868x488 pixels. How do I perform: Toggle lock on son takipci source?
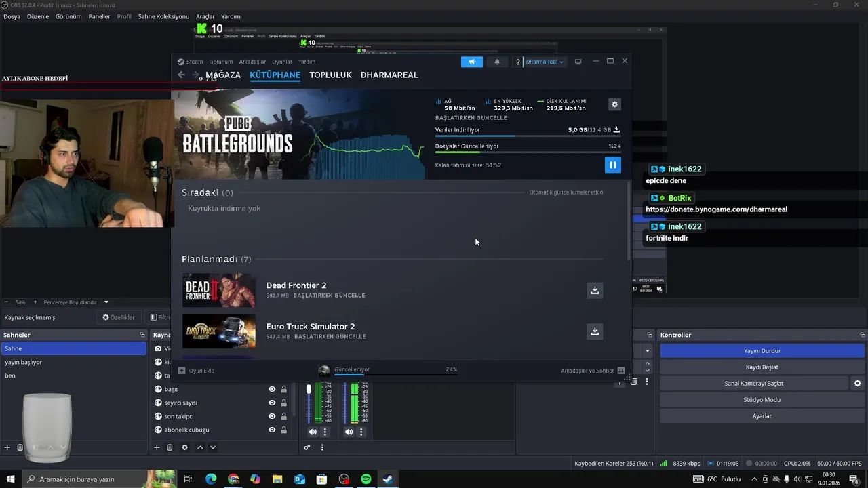(284, 416)
